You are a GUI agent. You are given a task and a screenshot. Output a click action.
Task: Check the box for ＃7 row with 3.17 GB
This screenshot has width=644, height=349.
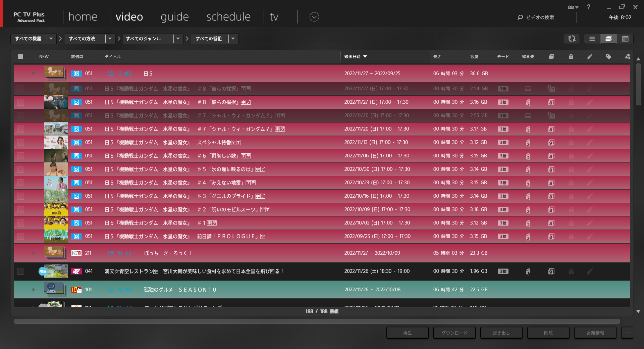point(21,129)
